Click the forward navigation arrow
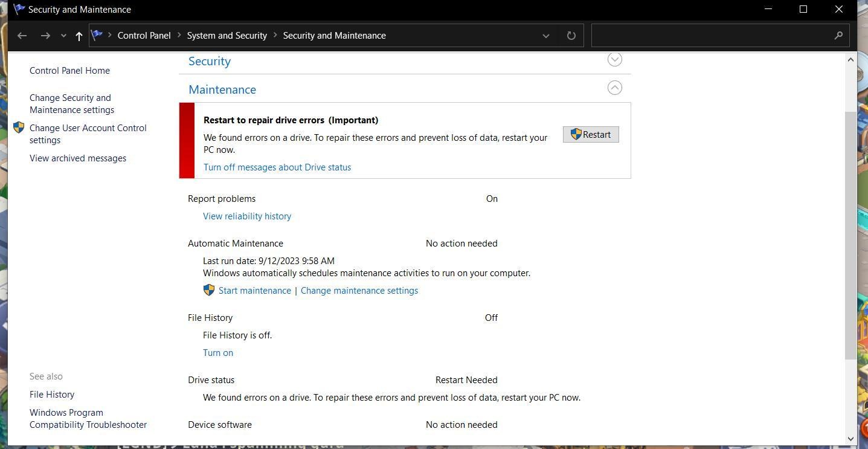This screenshot has height=449, width=868. tap(45, 36)
